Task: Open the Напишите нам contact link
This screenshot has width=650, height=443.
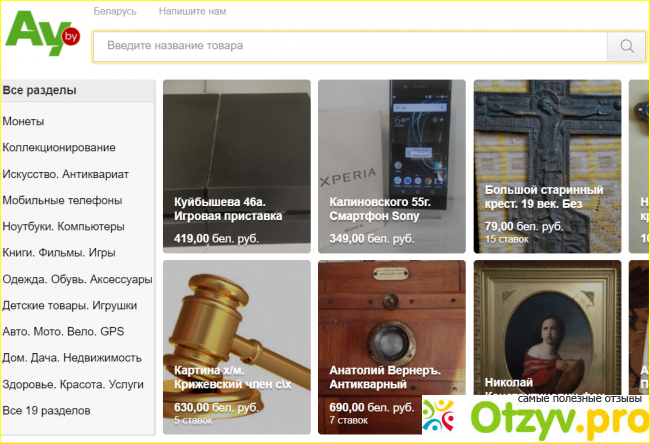Action: pos(192,12)
